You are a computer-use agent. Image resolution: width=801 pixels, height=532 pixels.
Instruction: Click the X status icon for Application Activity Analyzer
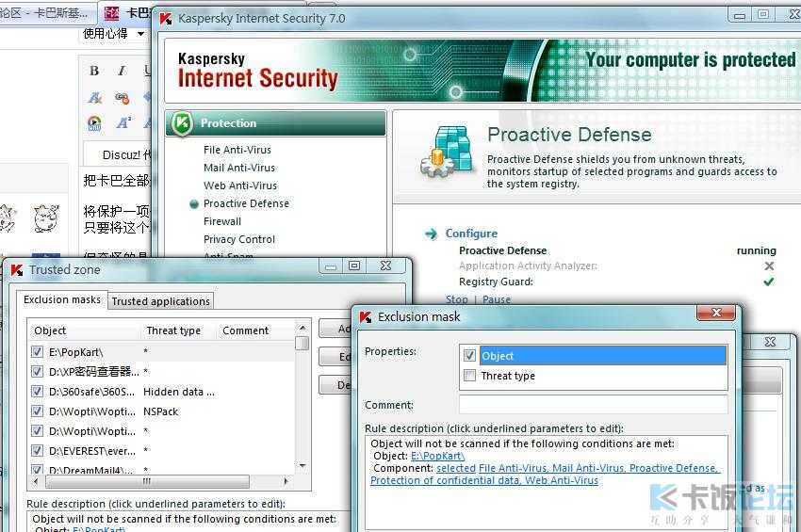[769, 266]
